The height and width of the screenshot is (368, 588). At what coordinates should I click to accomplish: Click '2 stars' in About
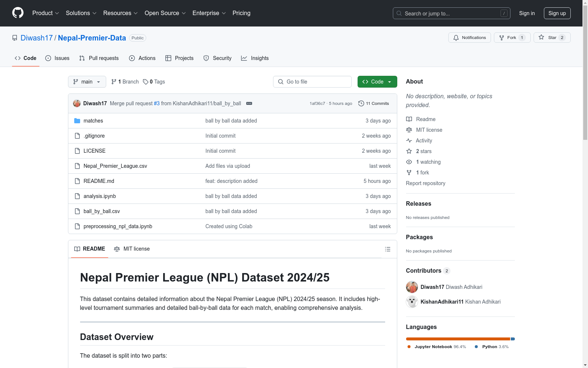pyautogui.click(x=424, y=151)
